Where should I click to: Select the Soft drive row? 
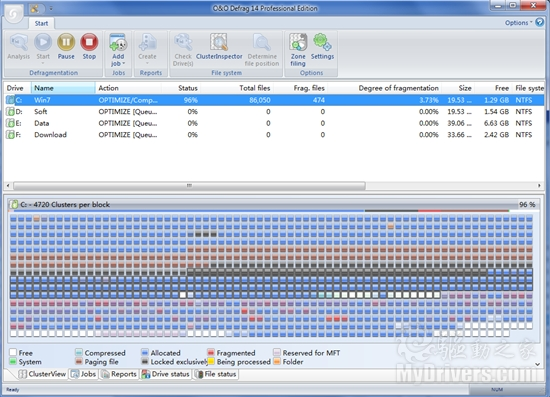pos(274,112)
